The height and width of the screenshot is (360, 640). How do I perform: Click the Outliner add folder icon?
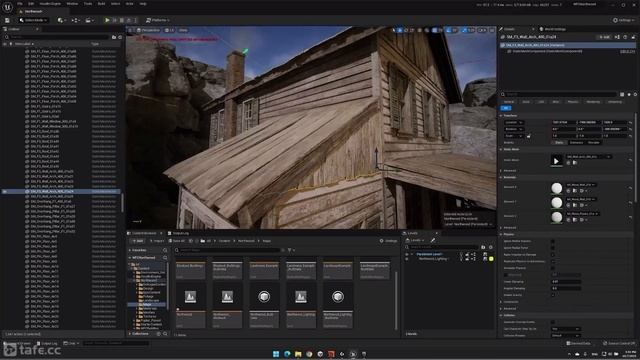pyautogui.click(x=114, y=37)
